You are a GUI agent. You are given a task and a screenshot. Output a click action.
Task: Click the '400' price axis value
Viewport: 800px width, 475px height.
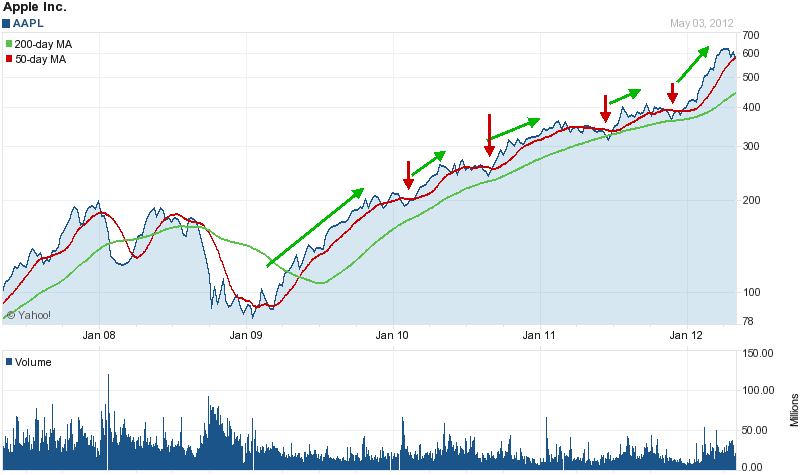pyautogui.click(x=751, y=107)
